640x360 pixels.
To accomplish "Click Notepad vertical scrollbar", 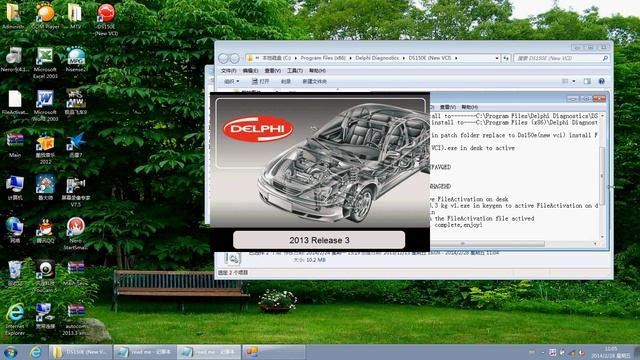I will pyautogui.click(x=602, y=176).
